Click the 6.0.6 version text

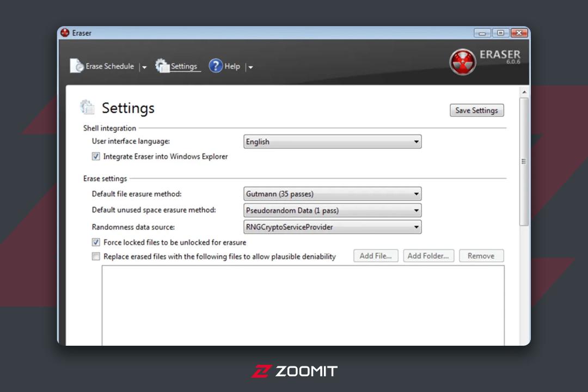[513, 62]
